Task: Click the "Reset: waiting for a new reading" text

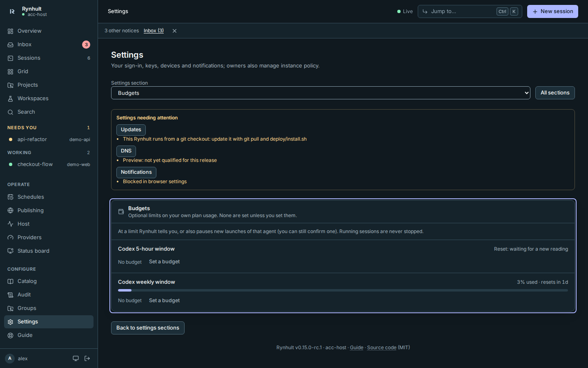Action: [x=531, y=249]
